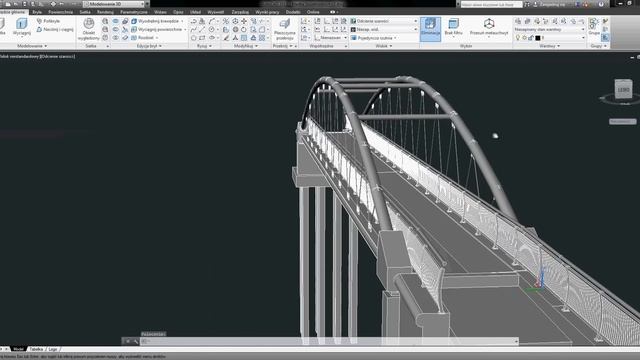The height and width of the screenshot is (360, 640).
Task: Switch to the Powierzchnia ribbon tab
Action: [60, 12]
